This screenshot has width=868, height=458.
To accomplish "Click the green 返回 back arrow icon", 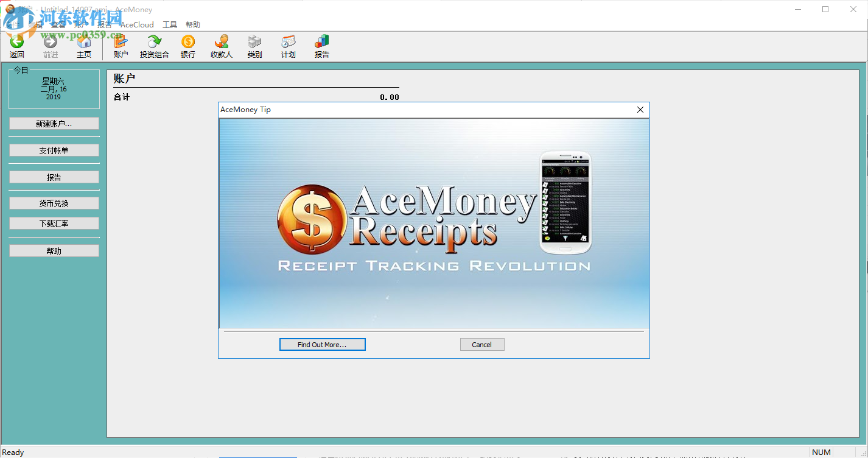I will click(17, 41).
